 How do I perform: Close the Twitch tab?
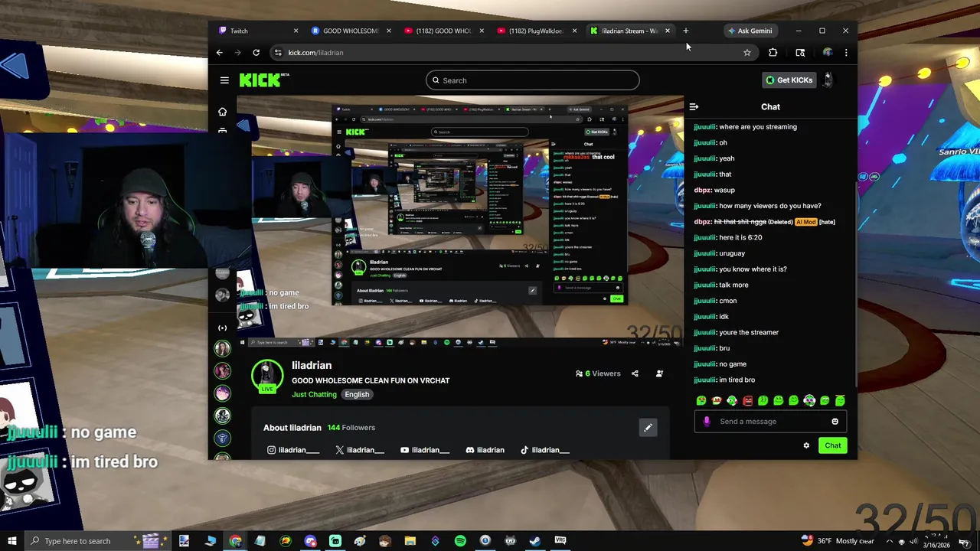pos(296,31)
